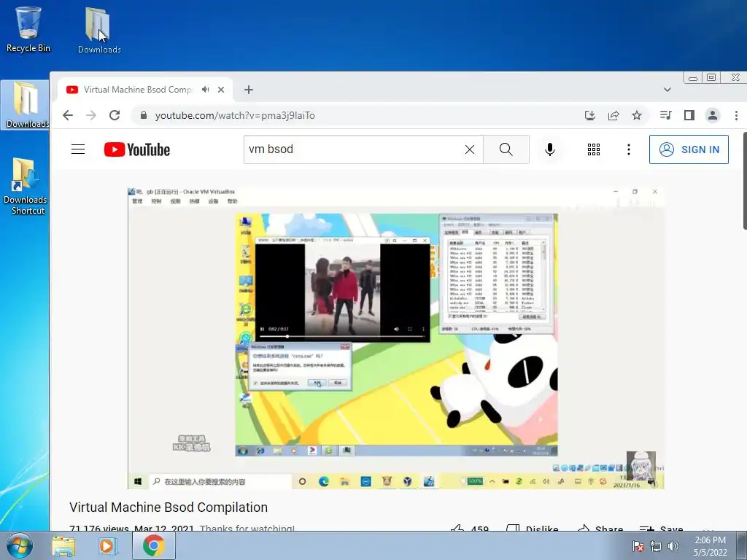
Task: Expand the Chrome tab search chevron
Action: point(667,90)
